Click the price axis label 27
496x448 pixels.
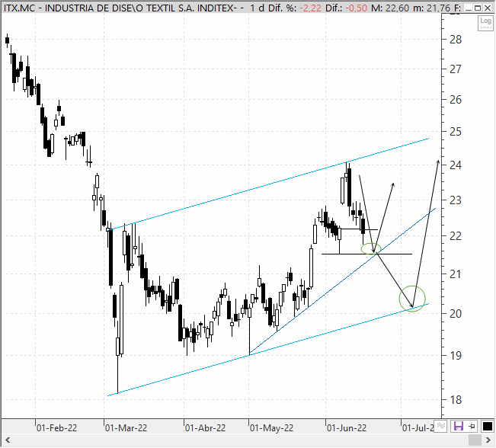click(456, 69)
